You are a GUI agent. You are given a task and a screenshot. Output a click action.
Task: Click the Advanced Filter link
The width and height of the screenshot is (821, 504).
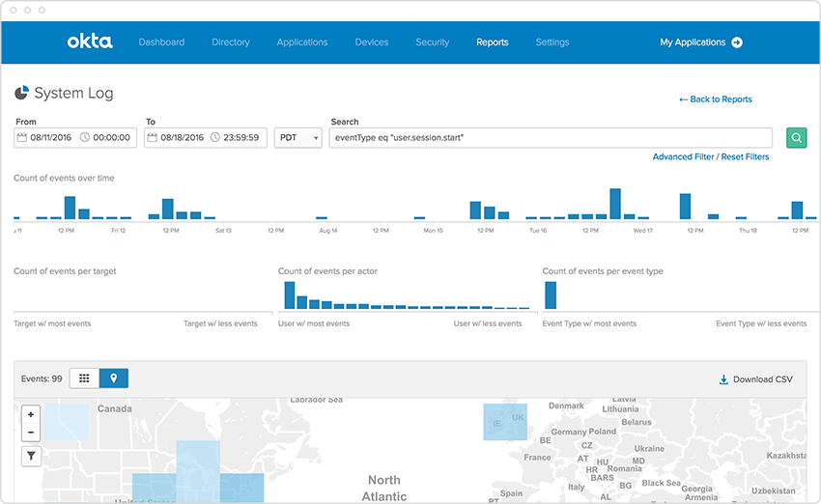(x=685, y=156)
